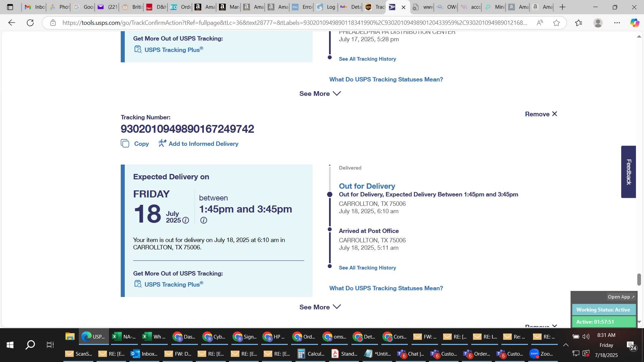
Task: Open ScanS... mail taskbar item
Action: (78, 354)
